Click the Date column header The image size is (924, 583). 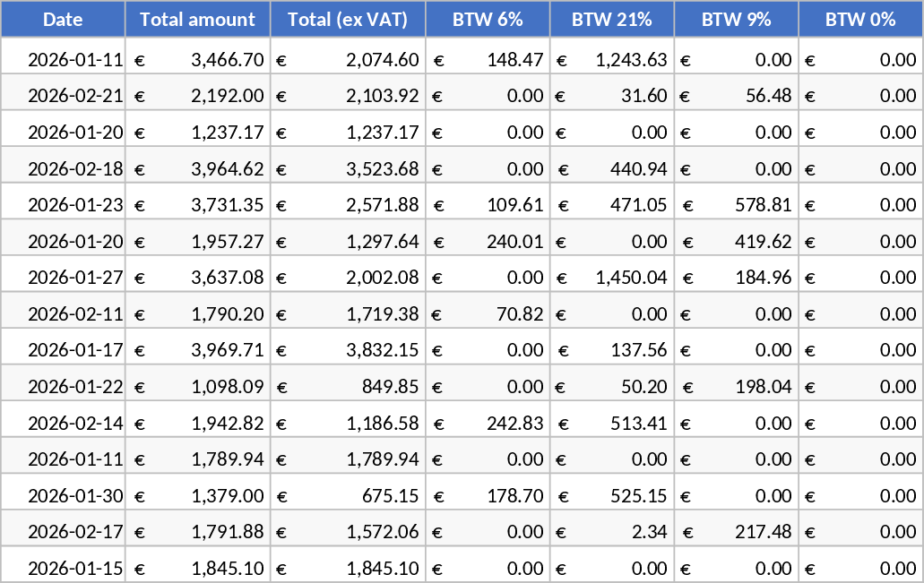coord(62,20)
